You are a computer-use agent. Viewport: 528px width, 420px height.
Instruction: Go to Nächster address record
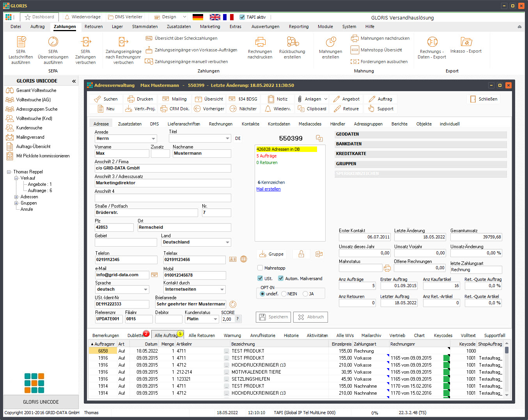pyautogui.click(x=243, y=109)
